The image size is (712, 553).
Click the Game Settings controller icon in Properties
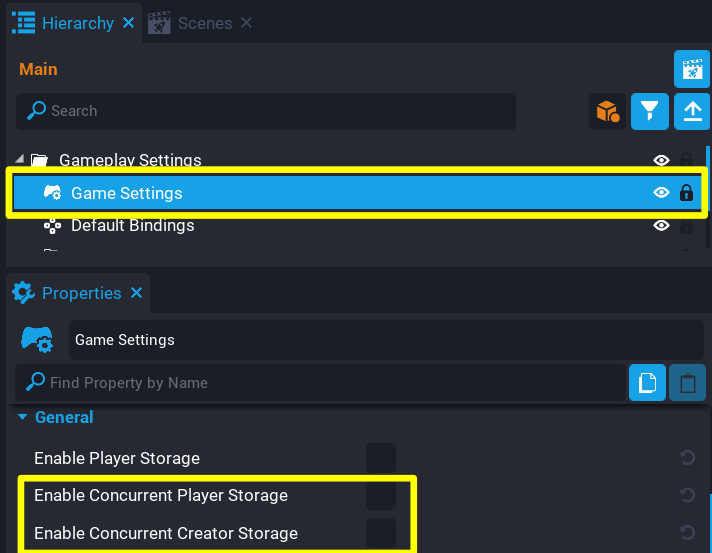tap(37, 340)
